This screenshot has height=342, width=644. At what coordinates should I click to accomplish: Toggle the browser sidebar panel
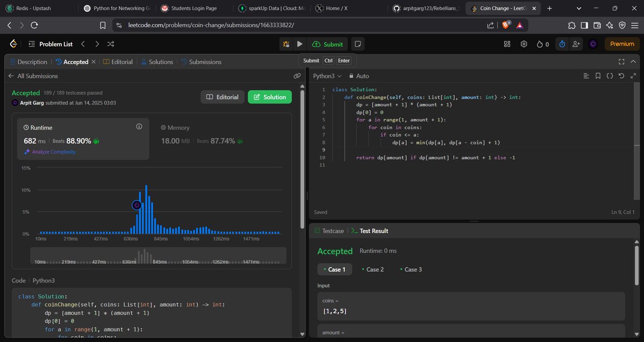(x=584, y=25)
